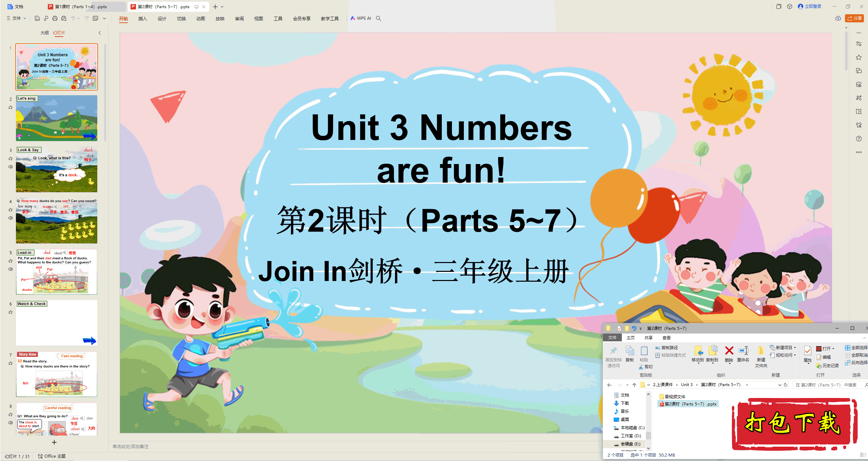This screenshot has height=461, width=868.
Task: Click the Explorer address bar refresh icon
Action: [x=786, y=385]
